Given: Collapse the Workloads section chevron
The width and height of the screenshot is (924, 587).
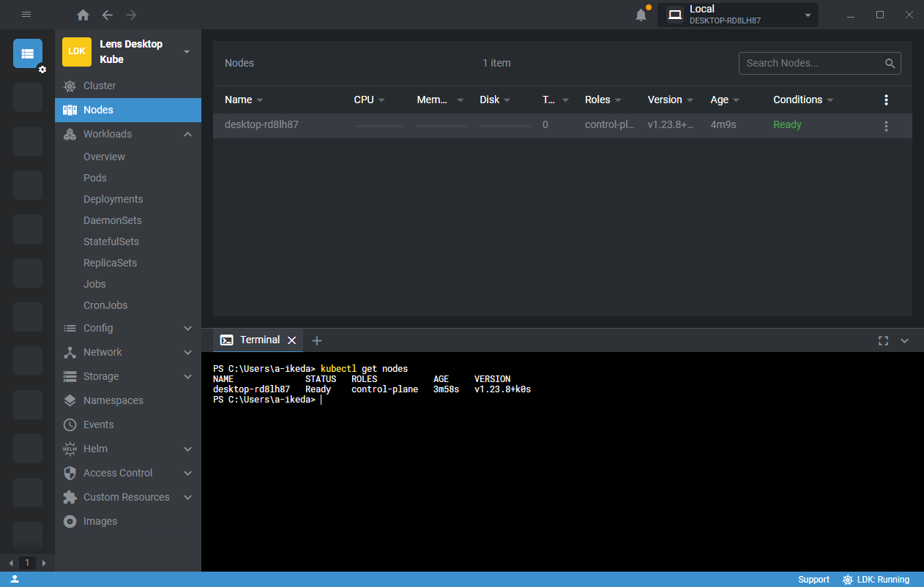Looking at the screenshot, I should 187,134.
